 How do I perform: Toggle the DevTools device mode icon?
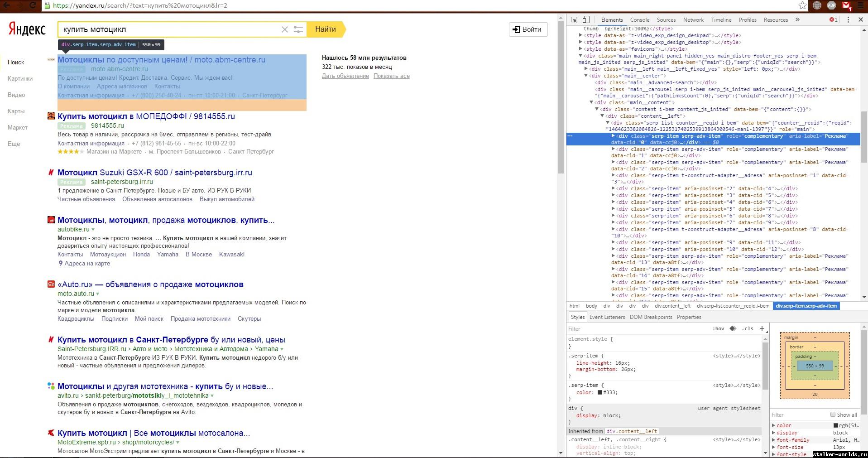(x=586, y=19)
